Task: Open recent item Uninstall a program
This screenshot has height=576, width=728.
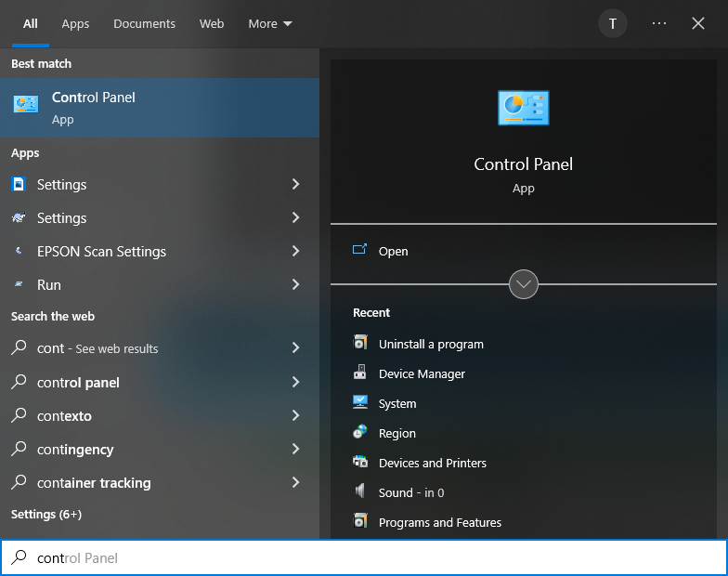Action: [x=431, y=344]
